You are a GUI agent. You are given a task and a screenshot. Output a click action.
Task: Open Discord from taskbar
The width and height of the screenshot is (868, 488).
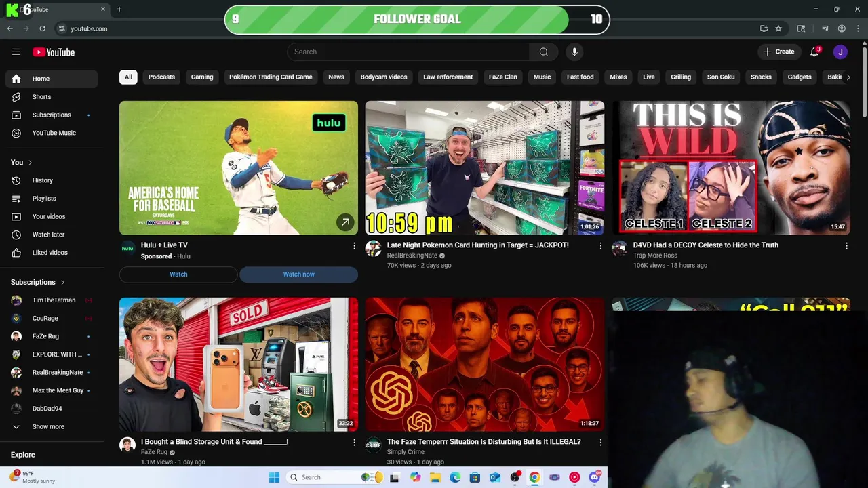595,477
